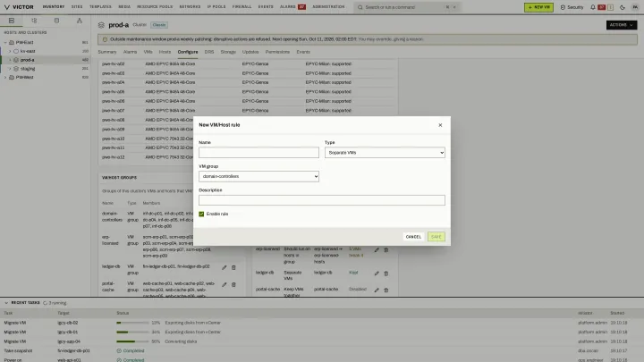
Task: Collapse the PW-East tree node
Action: point(5,42)
